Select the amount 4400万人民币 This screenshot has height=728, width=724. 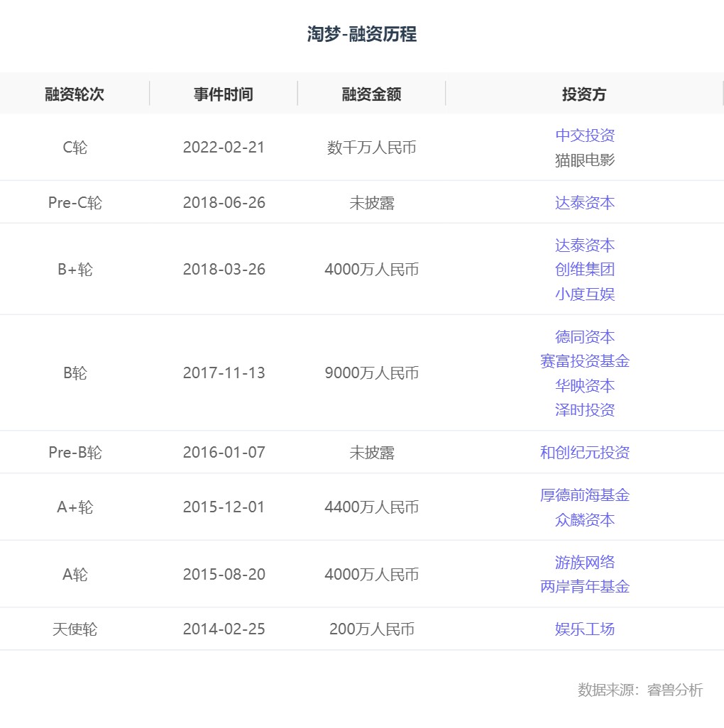[371, 507]
